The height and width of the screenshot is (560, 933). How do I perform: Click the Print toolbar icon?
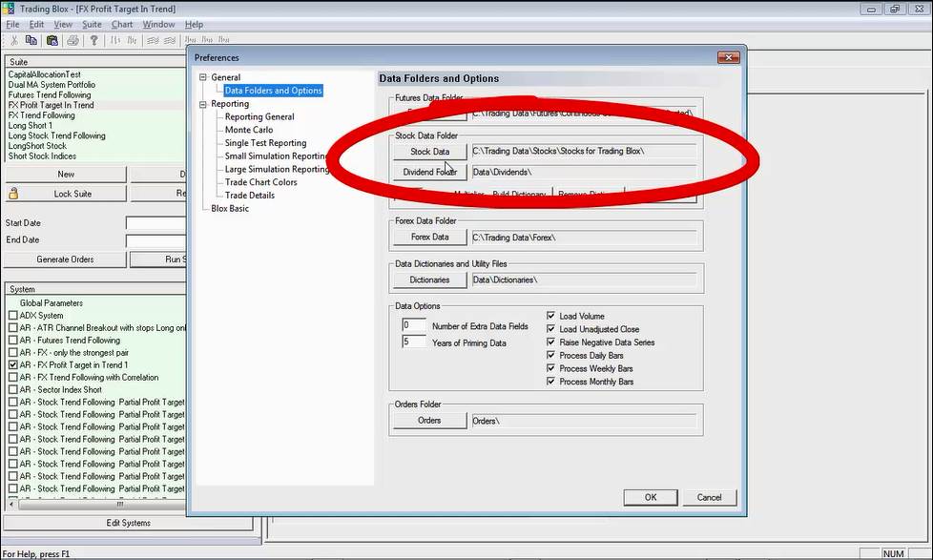(x=73, y=40)
